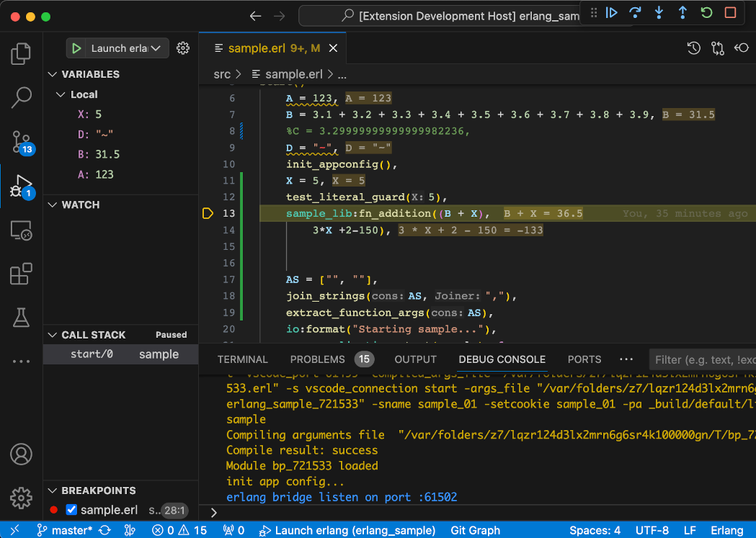Open the Testing flask view

pos(21,318)
